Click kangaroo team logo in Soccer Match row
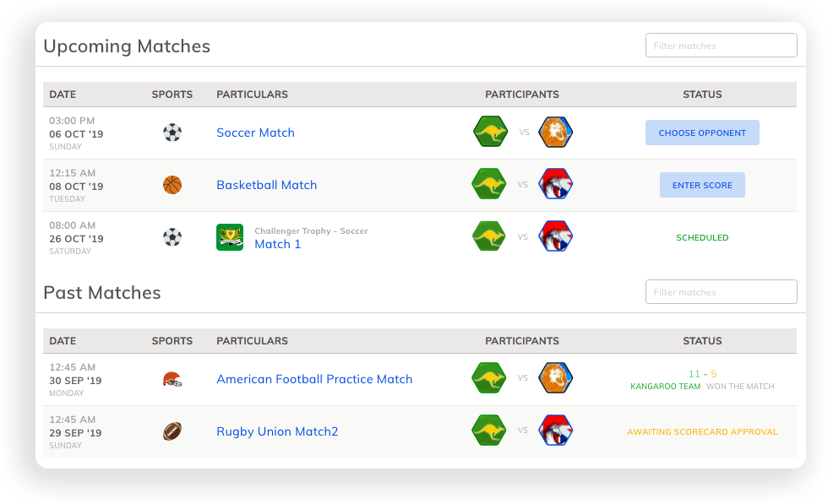The image size is (828, 504). coord(490,133)
